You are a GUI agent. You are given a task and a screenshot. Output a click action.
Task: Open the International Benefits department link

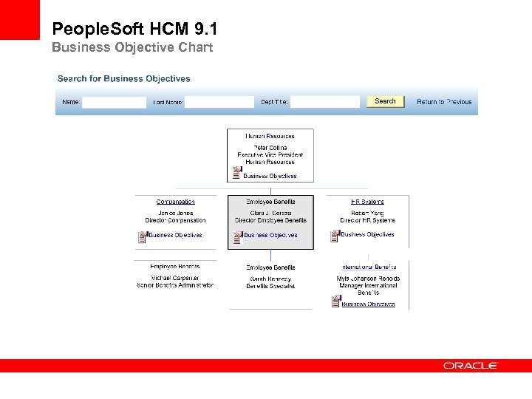point(369,267)
